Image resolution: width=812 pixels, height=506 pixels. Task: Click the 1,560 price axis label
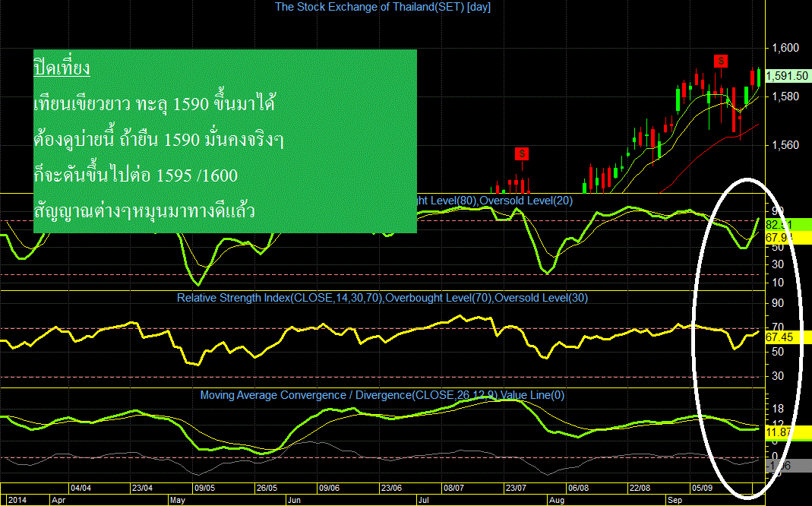coord(785,145)
